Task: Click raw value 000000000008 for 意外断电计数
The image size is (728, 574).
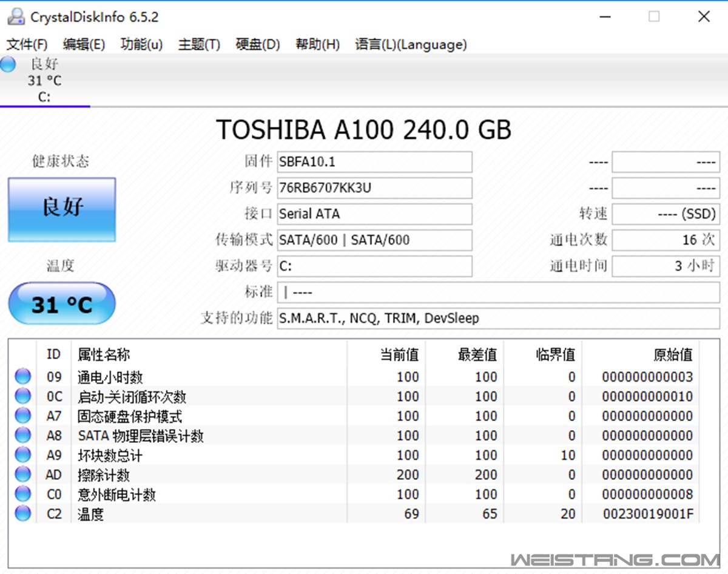Action: tap(647, 495)
